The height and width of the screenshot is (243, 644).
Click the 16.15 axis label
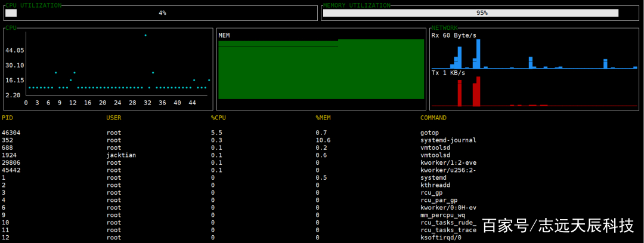click(15, 80)
